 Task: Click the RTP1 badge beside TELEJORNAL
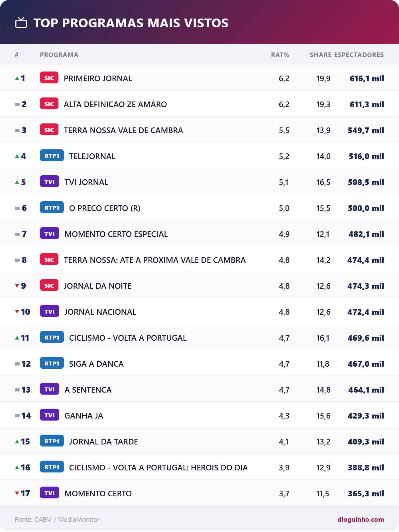pyautogui.click(x=52, y=156)
